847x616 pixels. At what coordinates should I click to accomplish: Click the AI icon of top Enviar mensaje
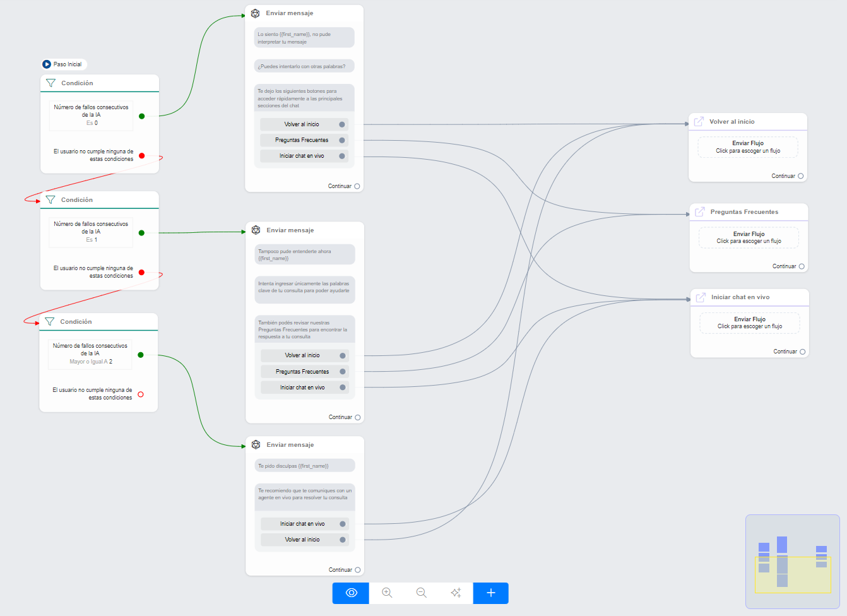256,13
